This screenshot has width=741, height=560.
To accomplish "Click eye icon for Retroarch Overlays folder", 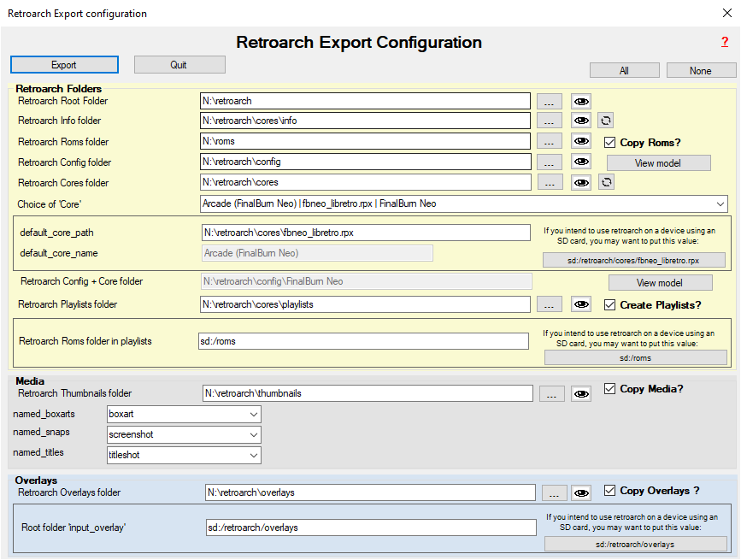I will (x=581, y=492).
